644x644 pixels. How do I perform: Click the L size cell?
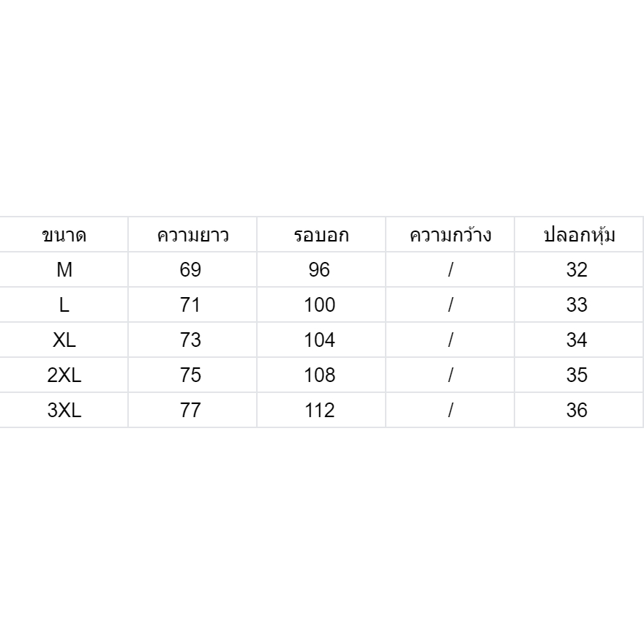coord(64,304)
